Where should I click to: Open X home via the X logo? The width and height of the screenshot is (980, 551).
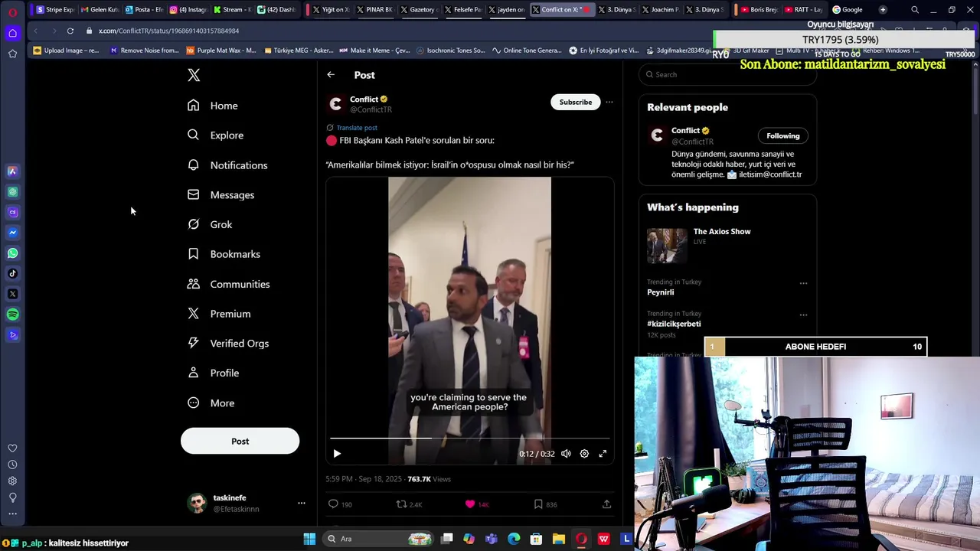click(x=194, y=75)
